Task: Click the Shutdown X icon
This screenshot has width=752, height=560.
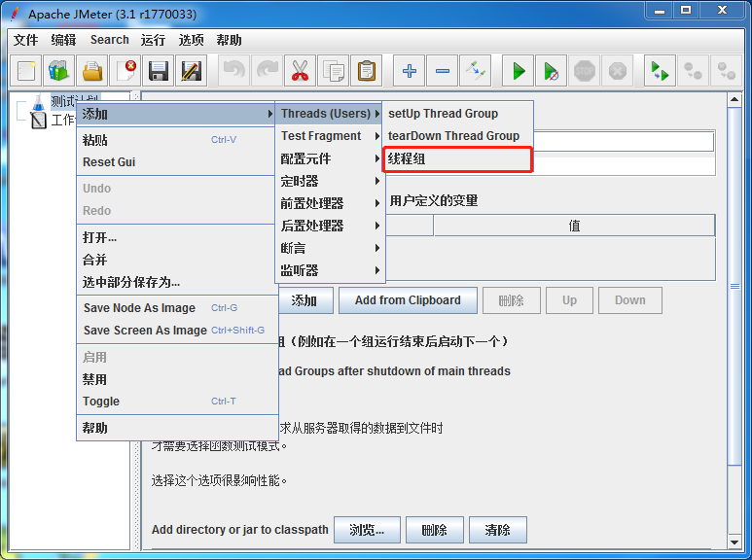Action: pos(617,71)
